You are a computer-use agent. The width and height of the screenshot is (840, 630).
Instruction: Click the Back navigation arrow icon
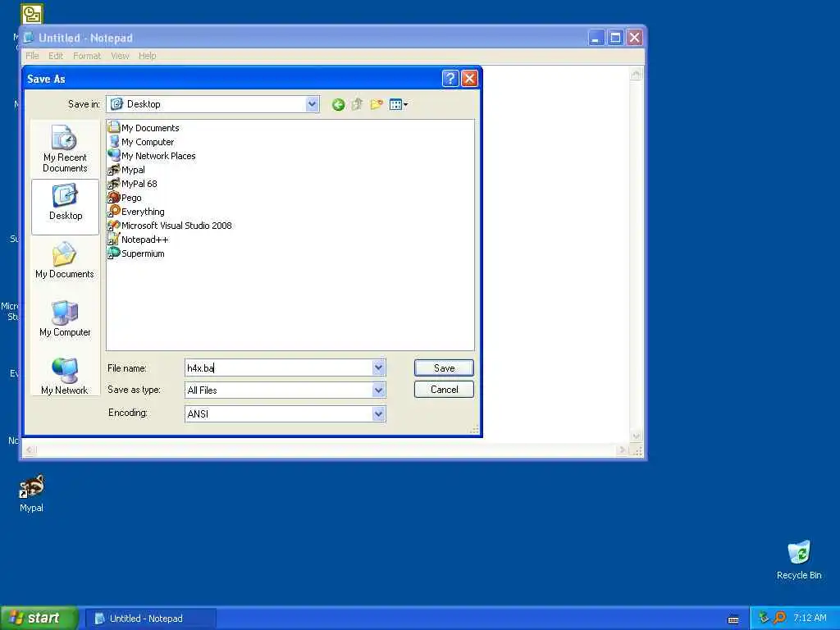pos(338,104)
